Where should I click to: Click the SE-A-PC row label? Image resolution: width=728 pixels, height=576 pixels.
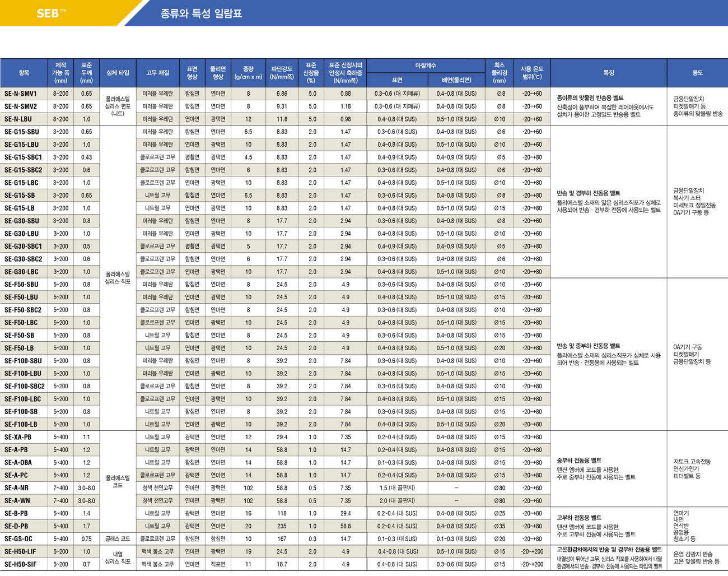point(16,476)
